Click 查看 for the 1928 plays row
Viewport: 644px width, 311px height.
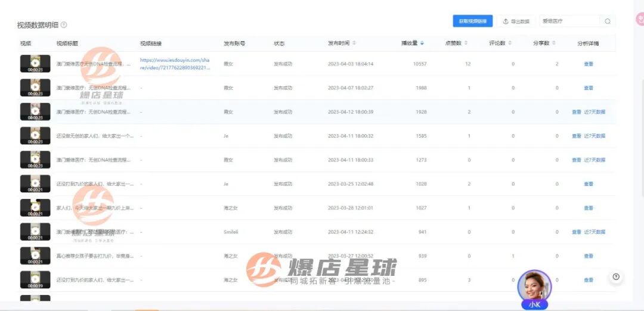point(576,112)
